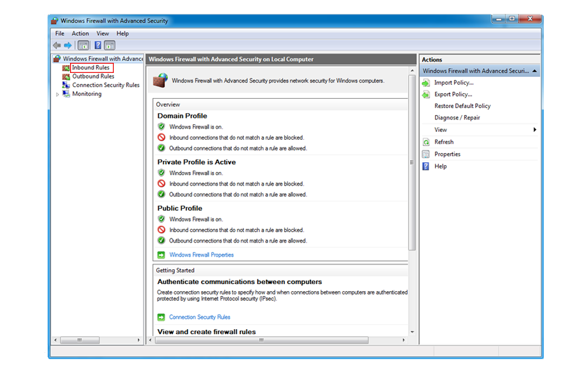
Task: Select the root Windows Firewall tree node
Action: point(103,58)
